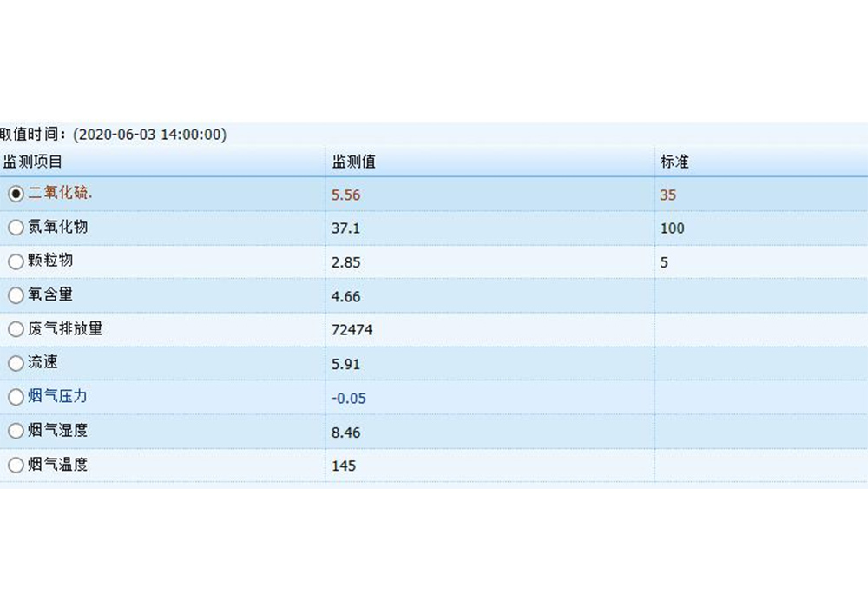Click the 取值时间 timestamp text
The width and height of the screenshot is (868, 608).
(113, 135)
